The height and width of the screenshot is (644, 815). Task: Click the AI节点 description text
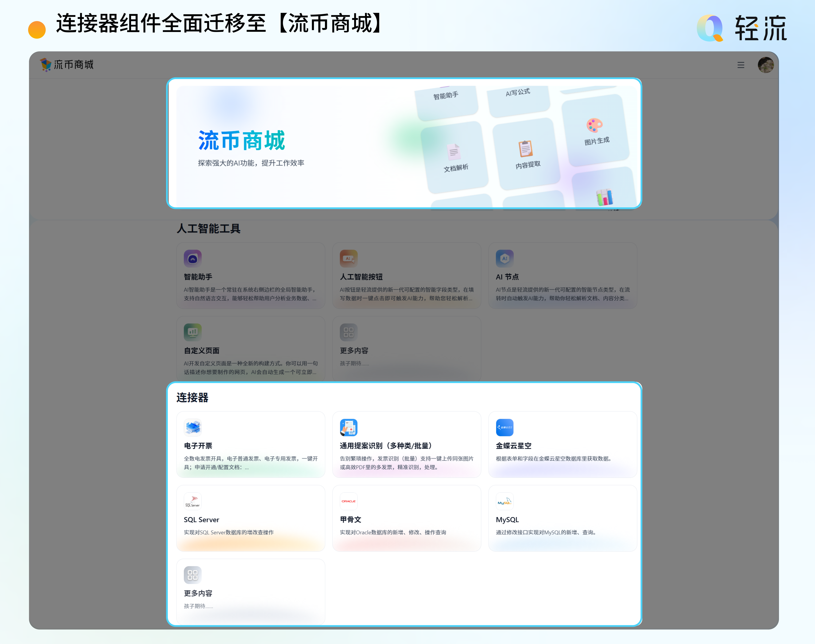point(563,294)
